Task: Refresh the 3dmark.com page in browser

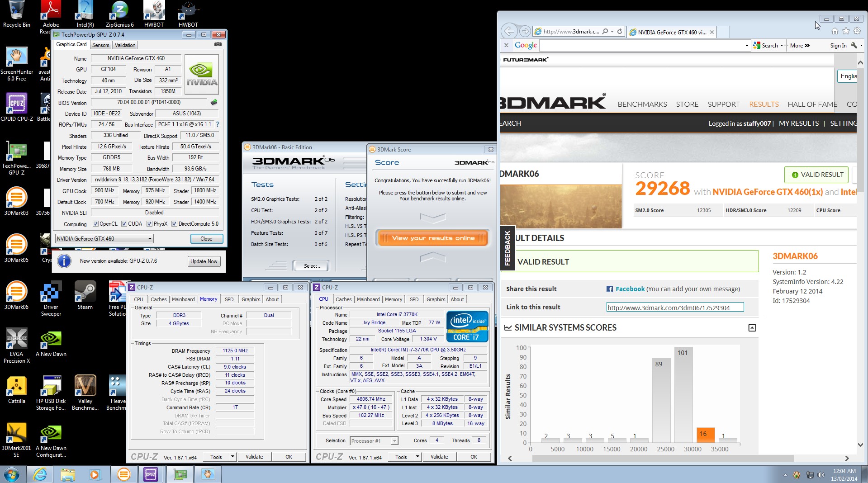Action: (x=620, y=32)
